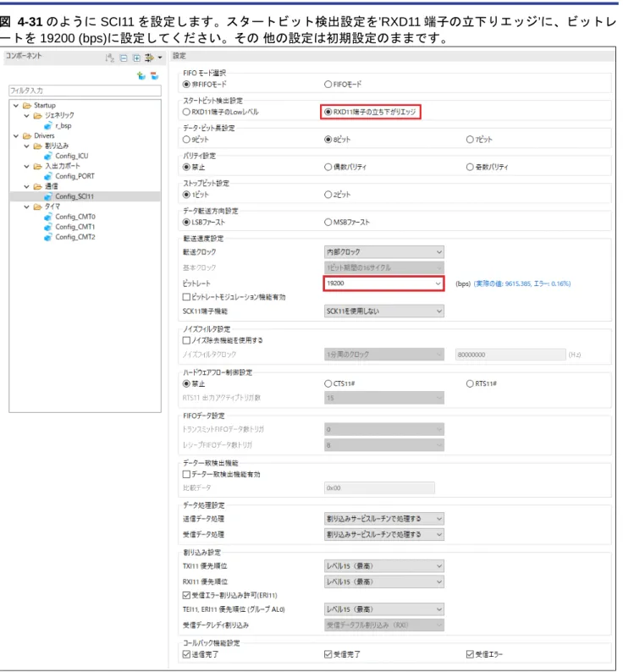The height and width of the screenshot is (672, 623).
Task: Click the remove component icon
Action: click(x=155, y=76)
